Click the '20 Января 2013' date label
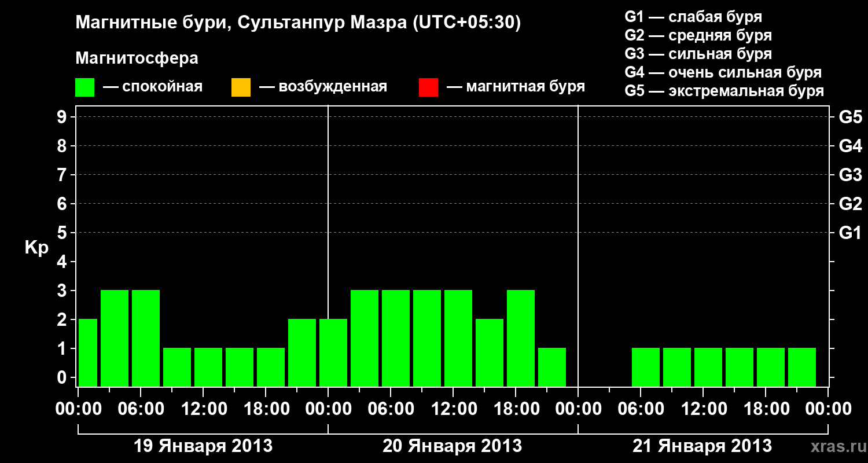The height and width of the screenshot is (463, 868). tap(453, 446)
